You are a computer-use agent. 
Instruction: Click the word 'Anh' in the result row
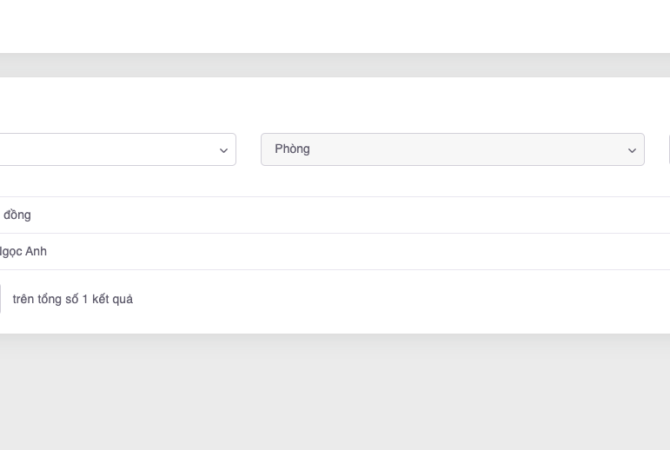(35, 251)
